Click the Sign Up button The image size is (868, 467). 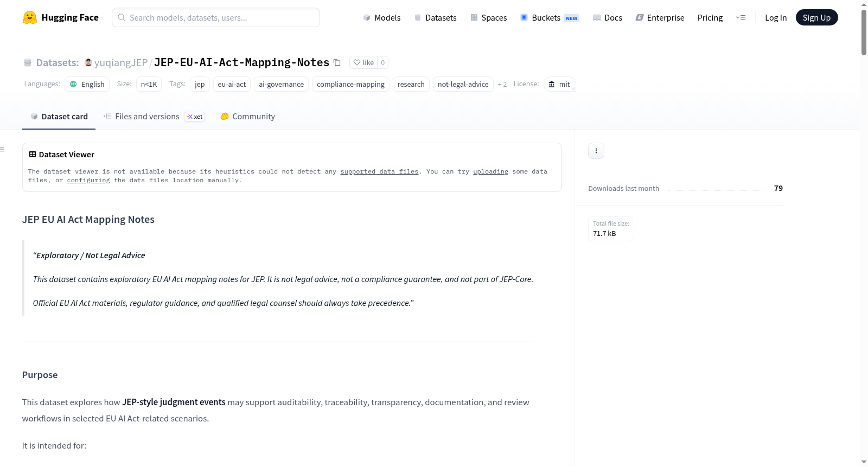(x=816, y=17)
